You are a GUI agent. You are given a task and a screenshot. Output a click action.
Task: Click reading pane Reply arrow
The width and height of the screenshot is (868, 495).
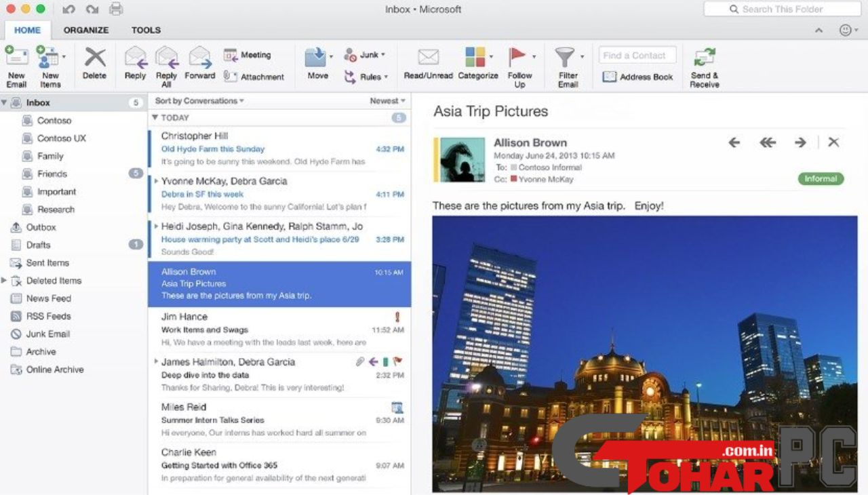[x=734, y=142]
